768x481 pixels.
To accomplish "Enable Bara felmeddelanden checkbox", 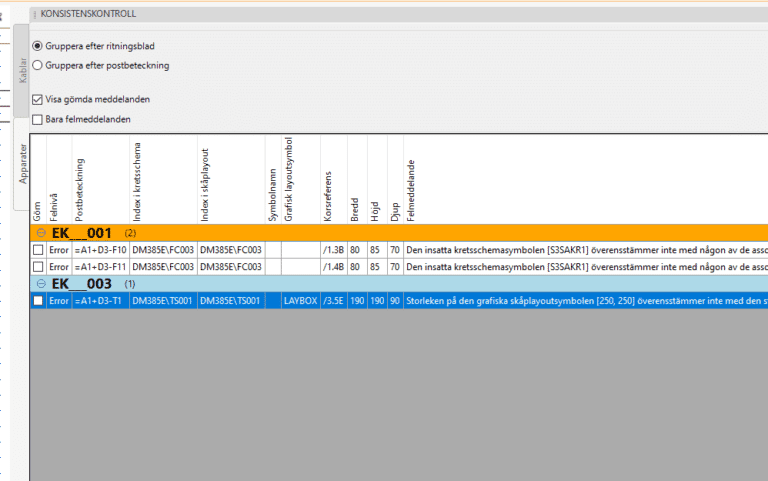I will click(x=38, y=119).
